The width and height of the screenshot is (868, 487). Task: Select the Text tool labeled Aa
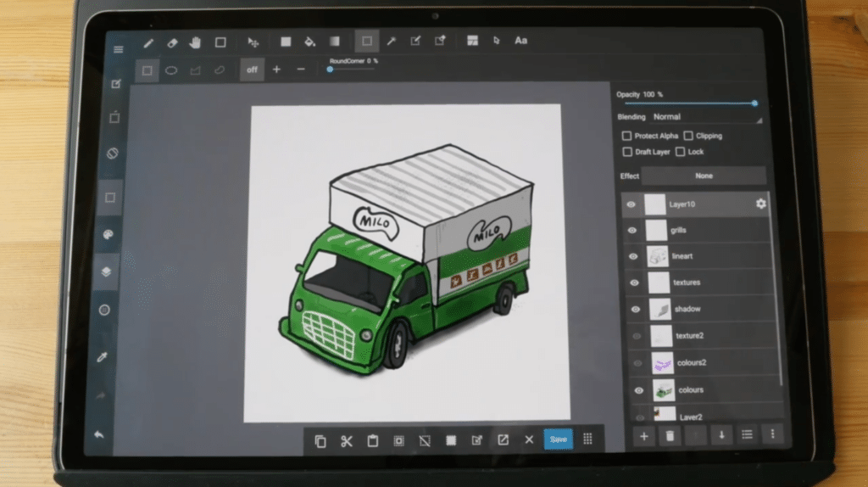[521, 41]
